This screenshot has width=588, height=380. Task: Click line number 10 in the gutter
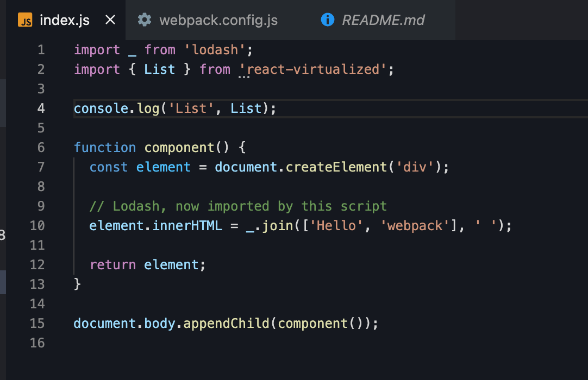[37, 226]
